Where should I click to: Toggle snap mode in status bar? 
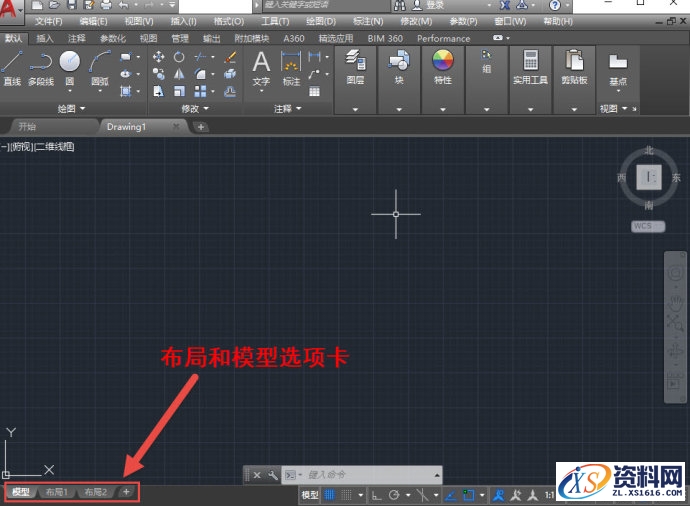click(x=347, y=495)
